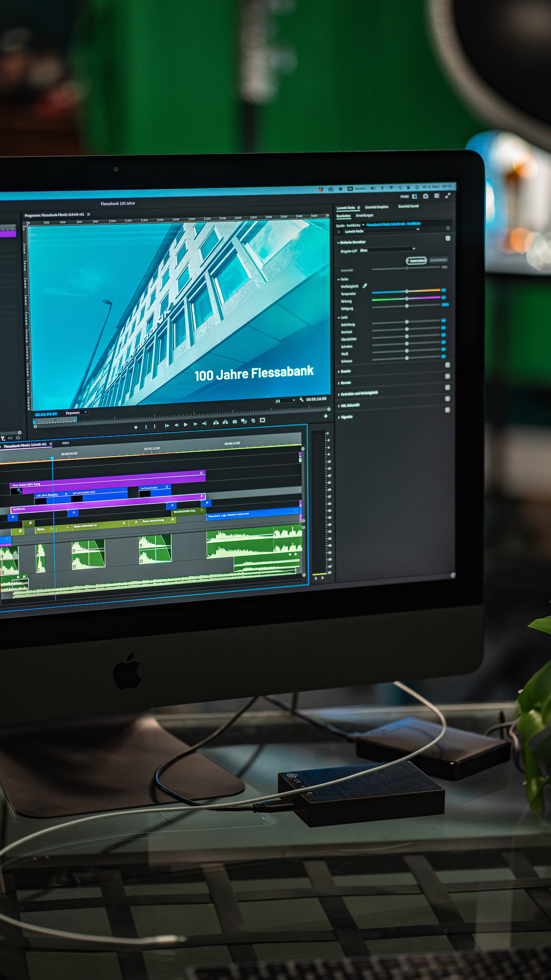This screenshot has height=980, width=551.
Task: Click the Mark Out bracket icon
Action: [155, 426]
